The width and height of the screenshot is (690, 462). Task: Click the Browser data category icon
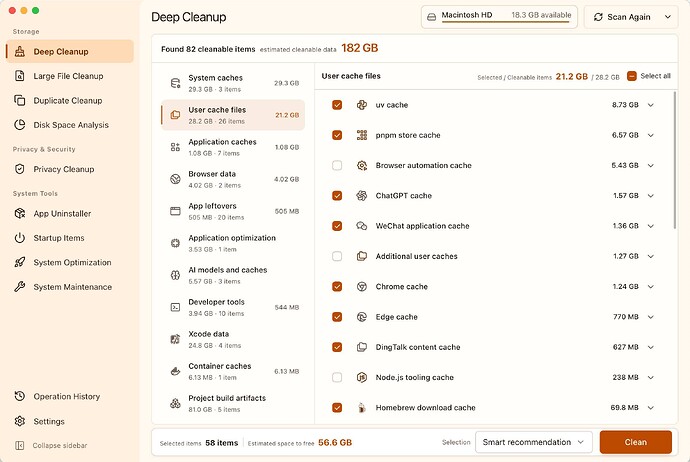tap(175, 179)
